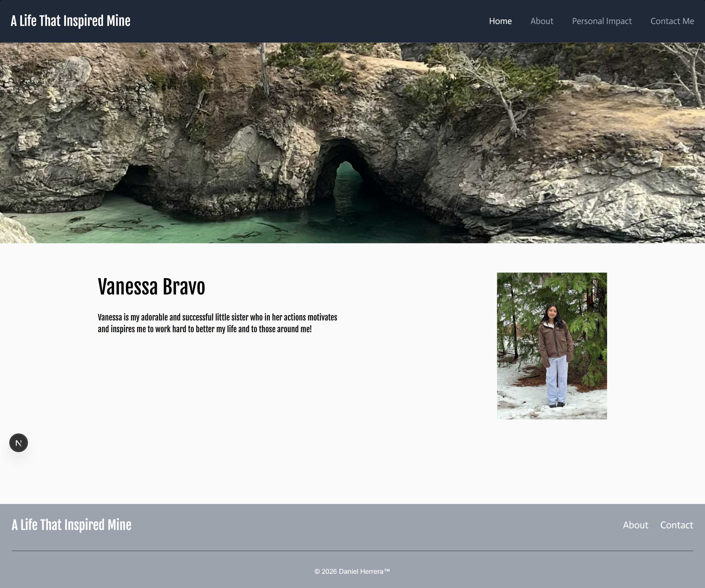Click the footer horizontal divider line
The height and width of the screenshot is (588, 705).
(352, 551)
